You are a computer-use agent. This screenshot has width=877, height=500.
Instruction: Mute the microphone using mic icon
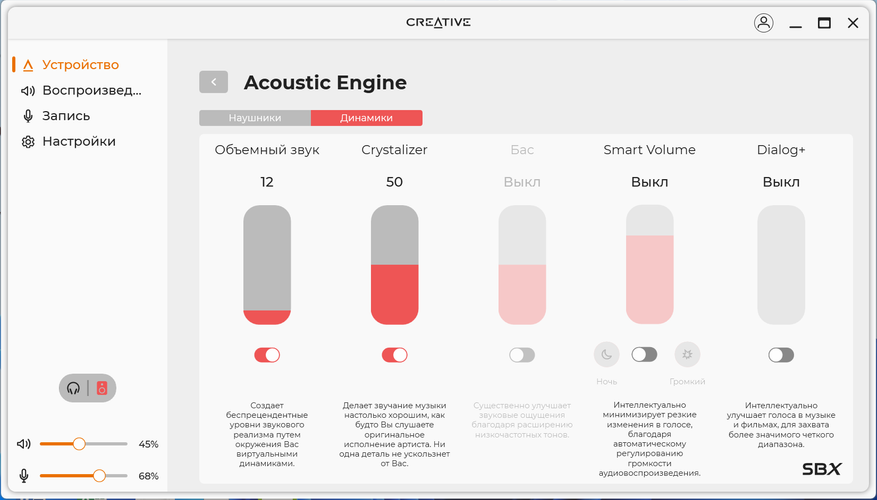25,476
